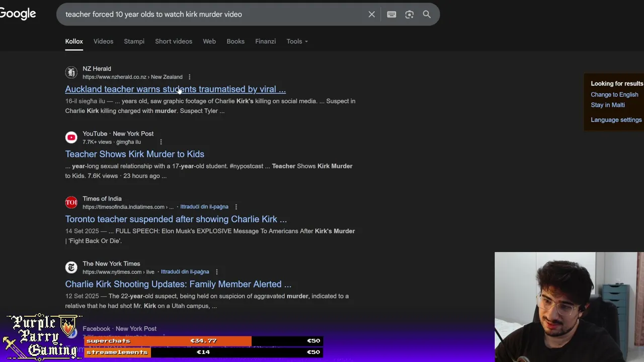Click The New York Times favicon

click(x=71, y=267)
